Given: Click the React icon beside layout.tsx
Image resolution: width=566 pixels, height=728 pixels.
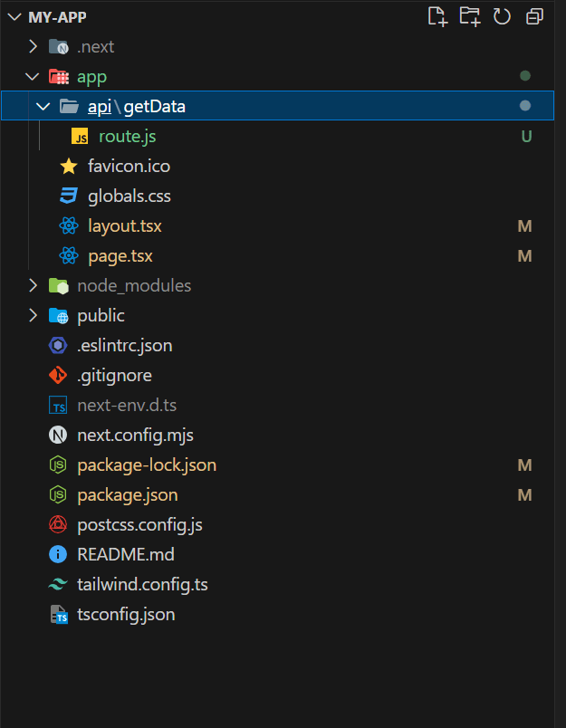Looking at the screenshot, I should (x=69, y=226).
